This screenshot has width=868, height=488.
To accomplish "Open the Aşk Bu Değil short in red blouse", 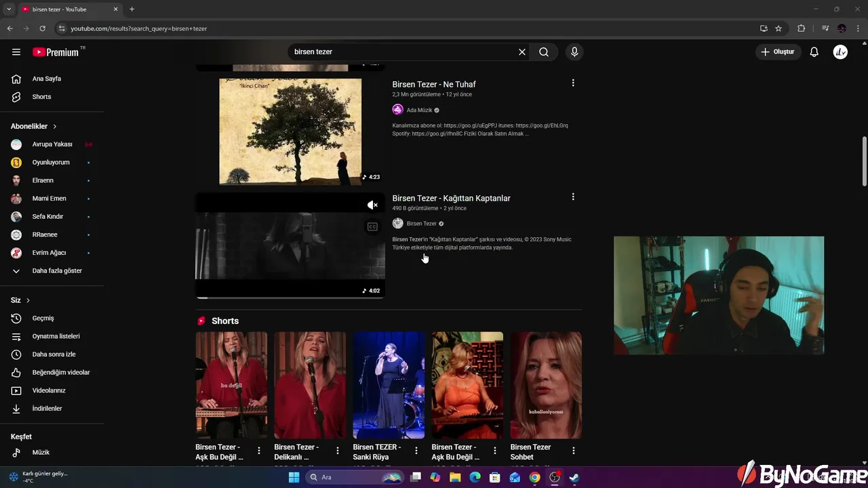I will [231, 385].
